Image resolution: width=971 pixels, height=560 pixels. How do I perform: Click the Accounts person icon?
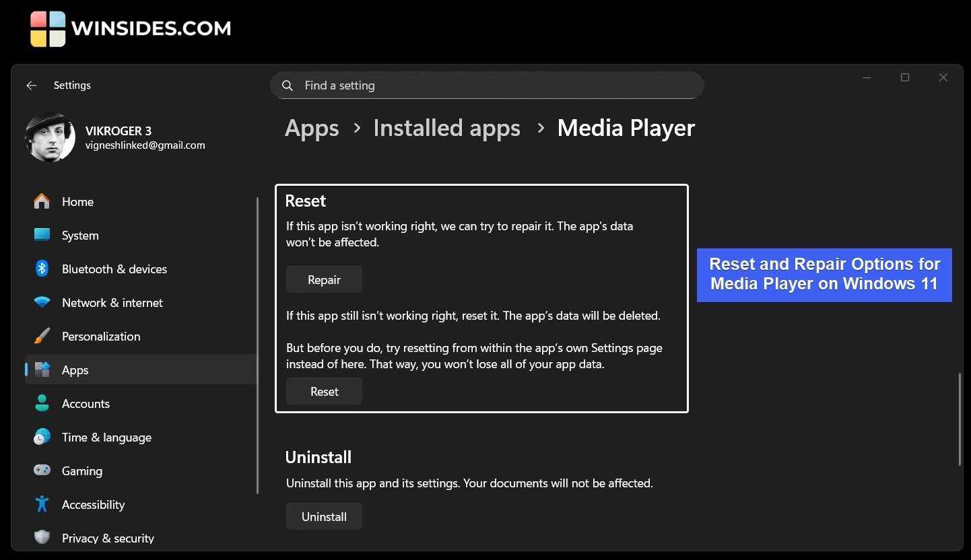(42, 404)
